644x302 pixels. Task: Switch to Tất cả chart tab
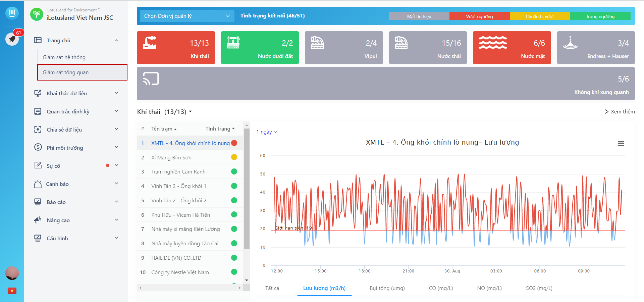272,288
